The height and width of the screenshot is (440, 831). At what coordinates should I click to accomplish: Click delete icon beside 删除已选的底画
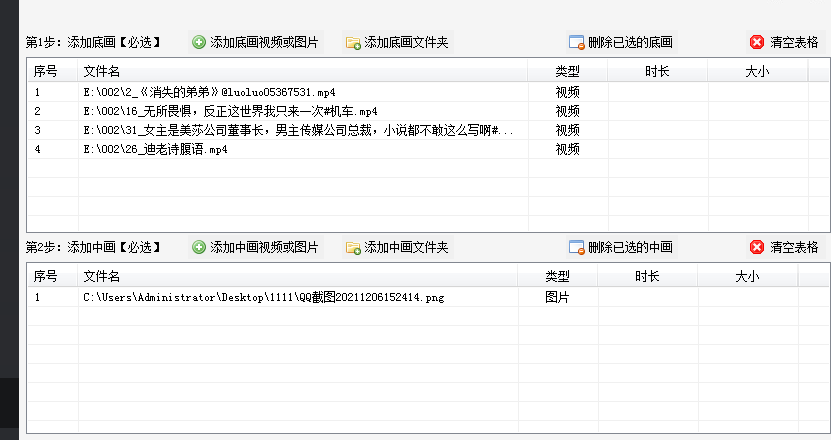point(576,42)
